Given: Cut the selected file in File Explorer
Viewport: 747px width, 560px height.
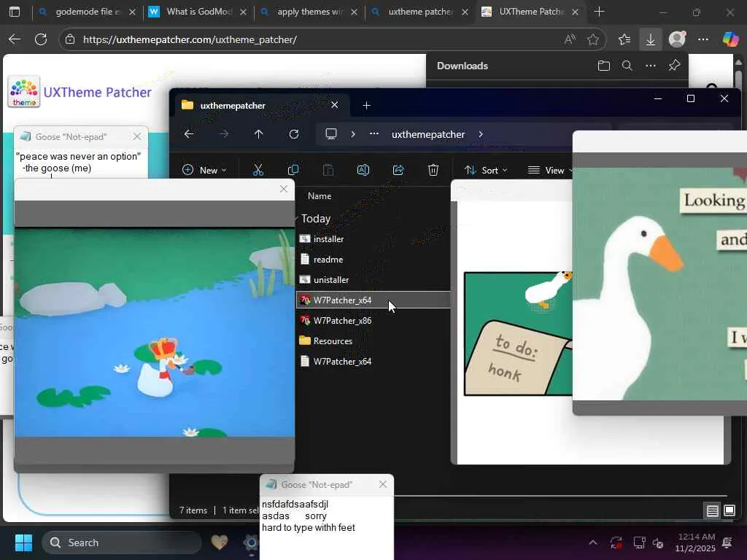Looking at the screenshot, I should [258, 170].
